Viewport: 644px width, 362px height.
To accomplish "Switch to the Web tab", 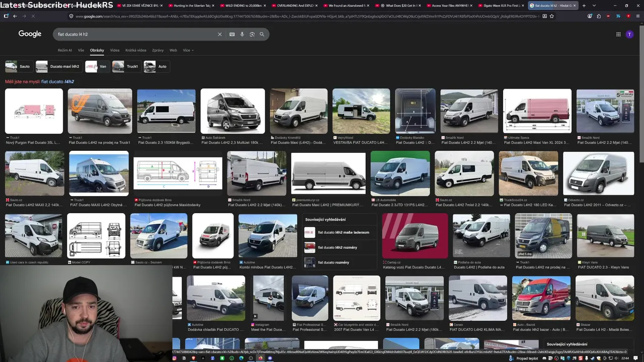I will pos(173,50).
